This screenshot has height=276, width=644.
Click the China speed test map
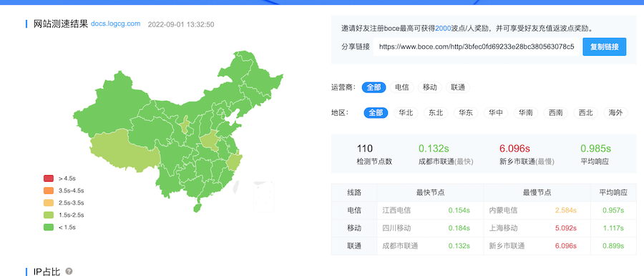click(178, 132)
